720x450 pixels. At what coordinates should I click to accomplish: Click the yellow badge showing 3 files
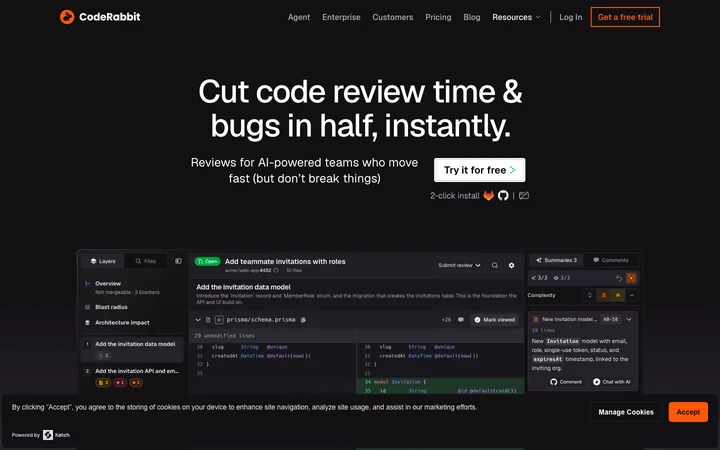[103, 382]
